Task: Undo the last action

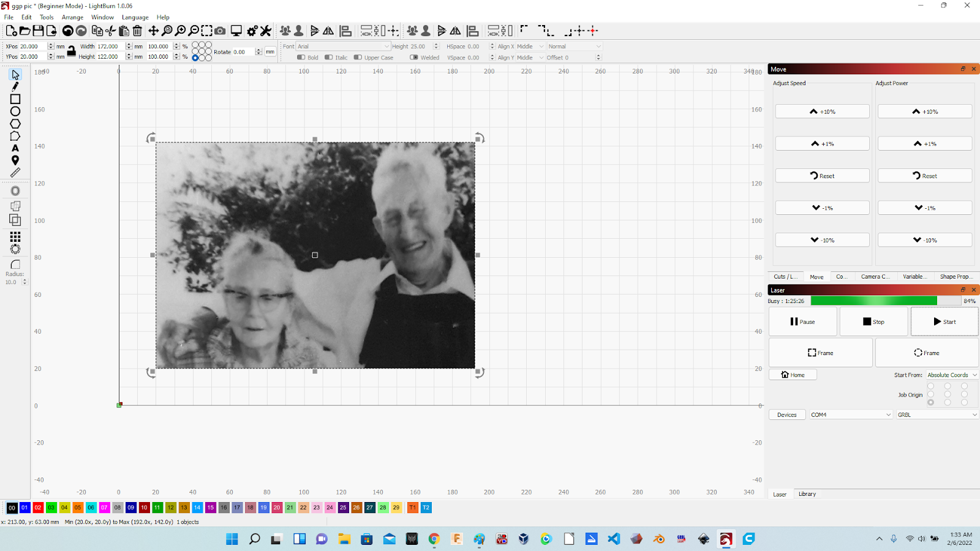Action: click(x=68, y=31)
